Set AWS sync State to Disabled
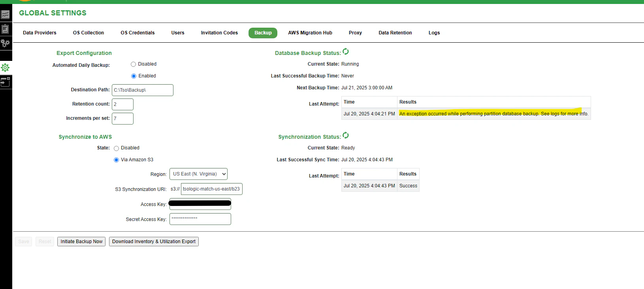Screen dimensions: 644x289 pyautogui.click(x=116, y=148)
